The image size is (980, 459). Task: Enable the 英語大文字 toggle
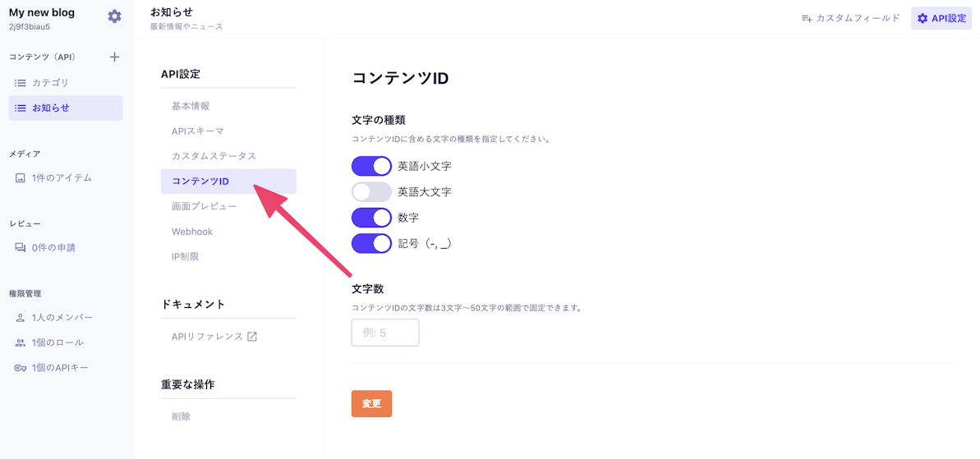[371, 192]
